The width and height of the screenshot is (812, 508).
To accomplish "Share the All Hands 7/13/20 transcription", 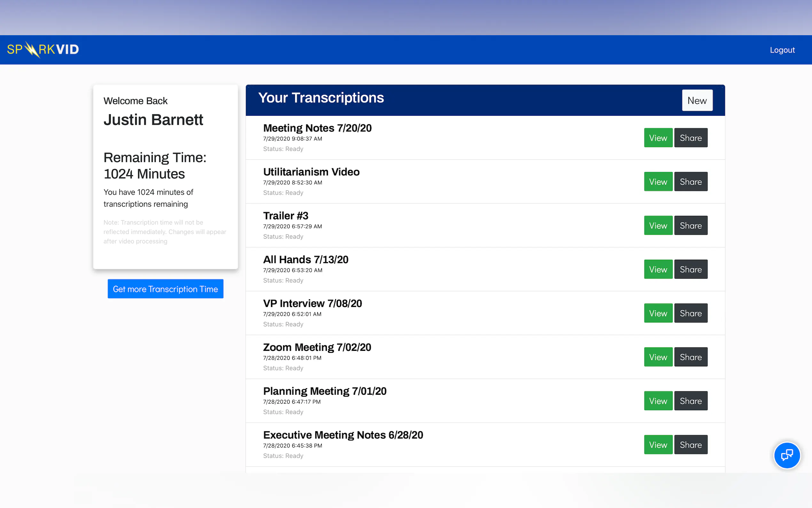I will coord(691,269).
